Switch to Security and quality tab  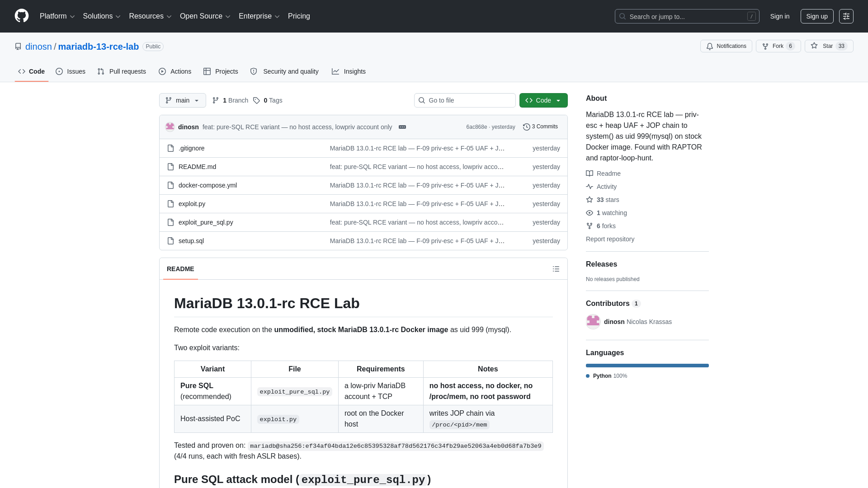click(x=284, y=71)
